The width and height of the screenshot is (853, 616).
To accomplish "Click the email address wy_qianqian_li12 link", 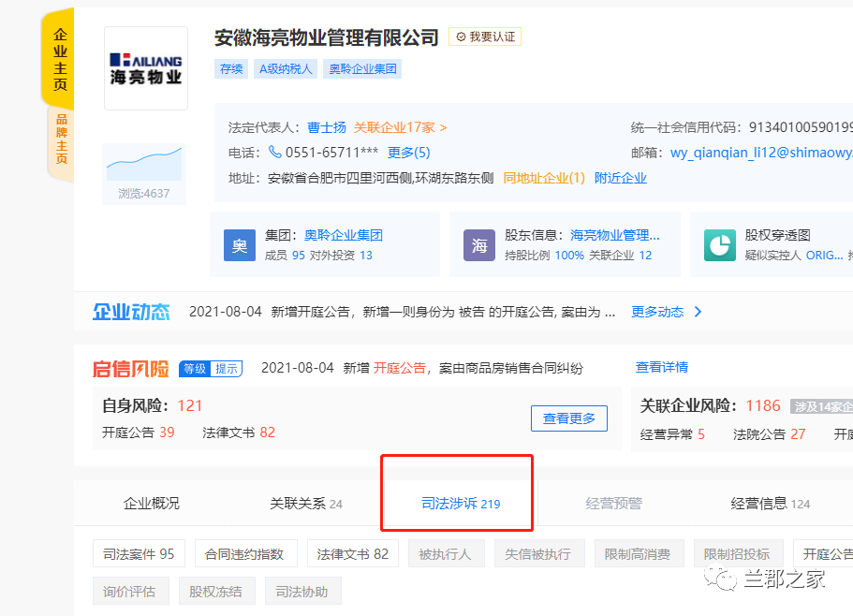I will 761,153.
